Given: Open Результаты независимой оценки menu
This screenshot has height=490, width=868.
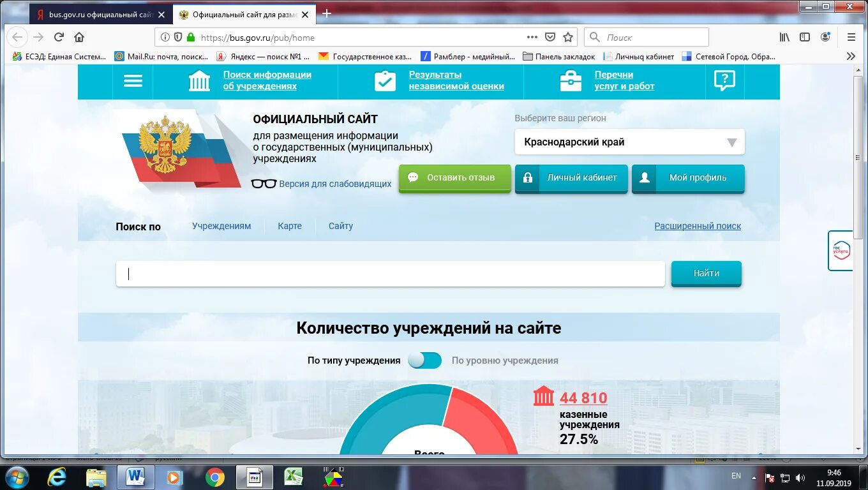Looking at the screenshot, I should 456,80.
